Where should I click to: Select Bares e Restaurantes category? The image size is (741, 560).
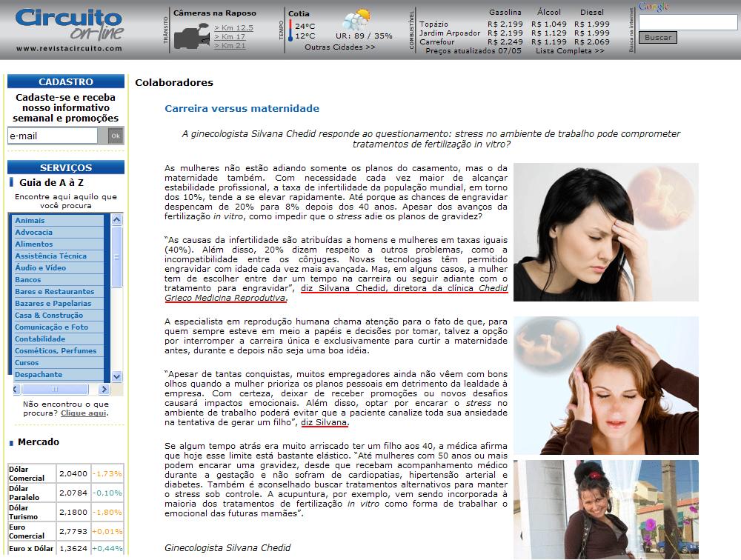click(x=55, y=291)
